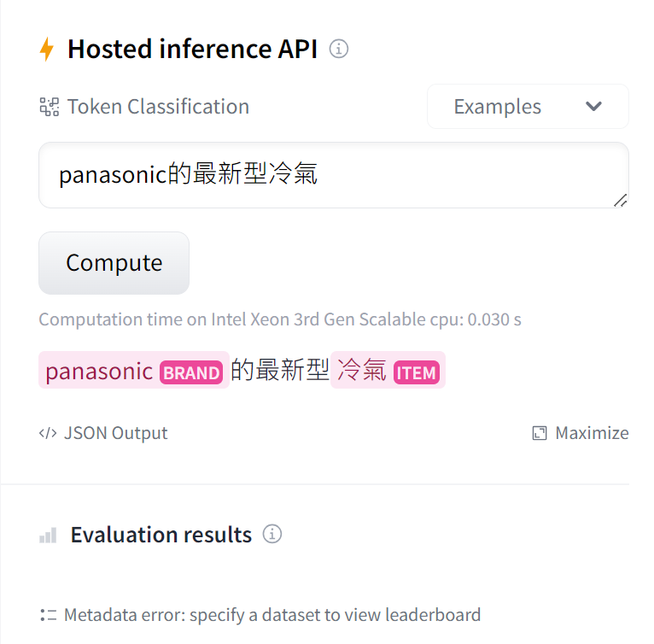Click the Evaluation results info icon

click(x=272, y=535)
